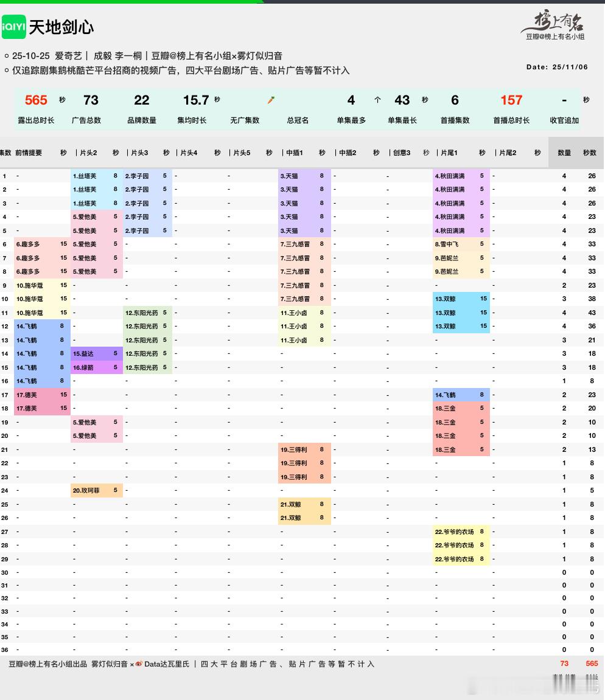The height and width of the screenshot is (700, 605).
Task: Click 21.双鲸 cell in episode 26 row
Action: 304,518
